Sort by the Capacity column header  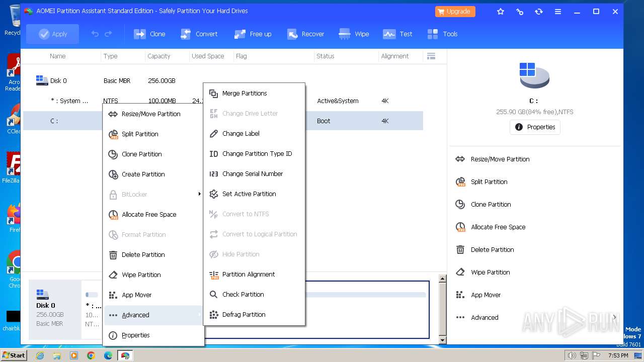[x=159, y=56]
